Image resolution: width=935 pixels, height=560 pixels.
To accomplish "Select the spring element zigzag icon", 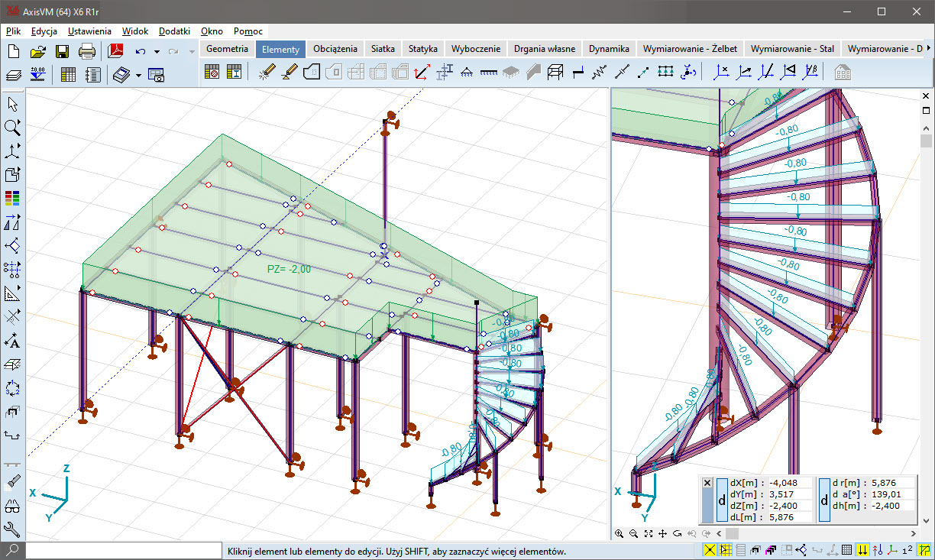I will pyautogui.click(x=600, y=73).
